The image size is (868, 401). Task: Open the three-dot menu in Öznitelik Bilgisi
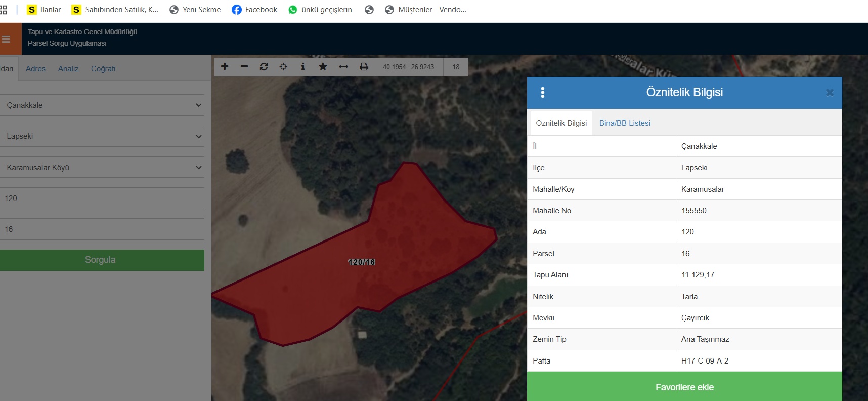(543, 92)
